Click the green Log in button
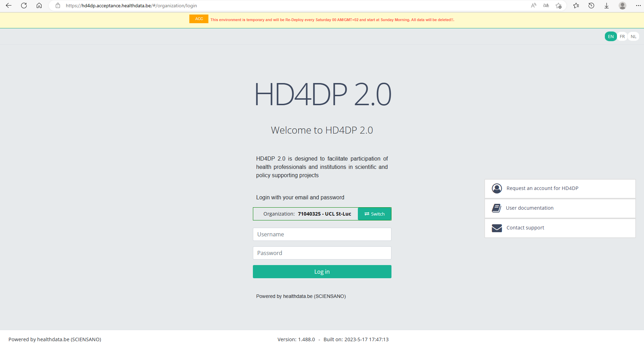This screenshot has height=345, width=644. click(322, 272)
